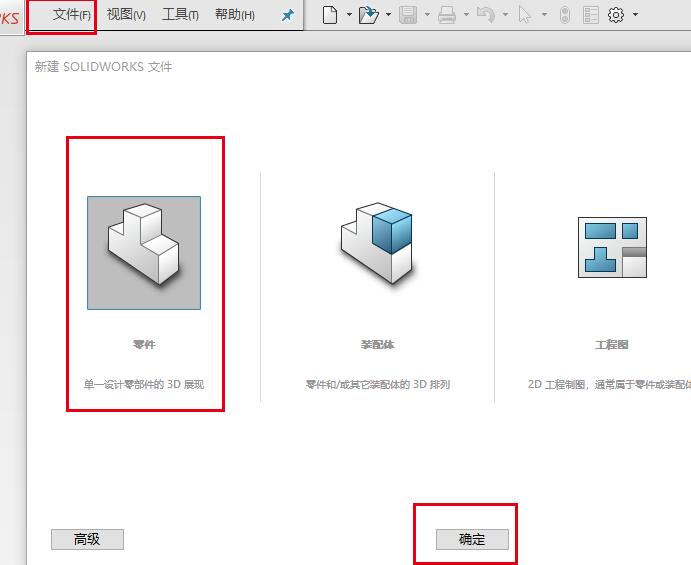The width and height of the screenshot is (691, 565).
Task: Click the 单一设计零部件的 3D 展现 description
Action: click(x=144, y=384)
